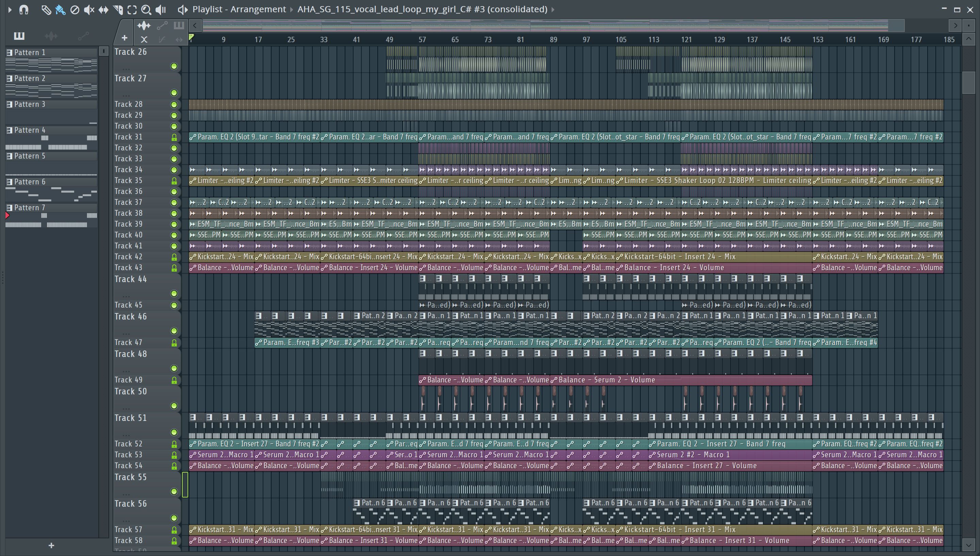Toggle audio clip focus waveform icon
The height and width of the screenshot is (556, 980).
144,26
